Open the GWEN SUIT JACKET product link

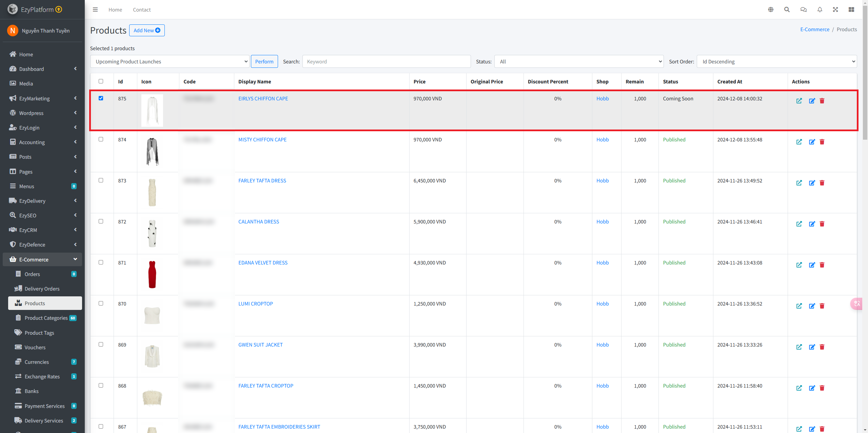(x=260, y=345)
